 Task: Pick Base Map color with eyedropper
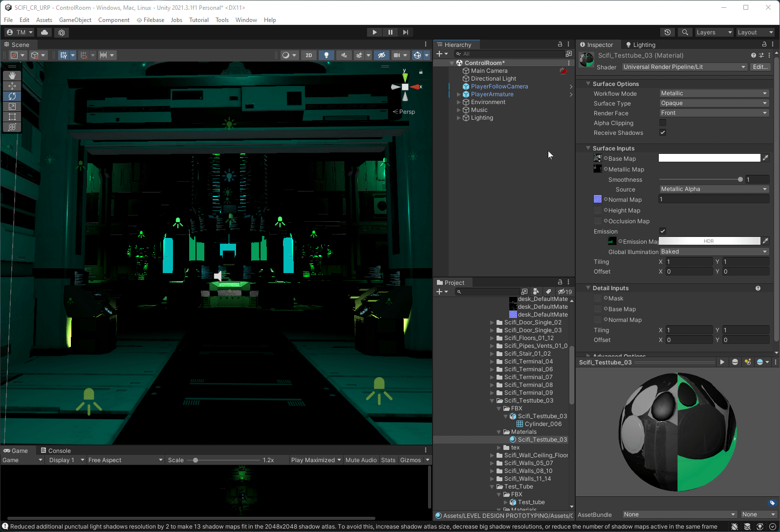coord(765,158)
